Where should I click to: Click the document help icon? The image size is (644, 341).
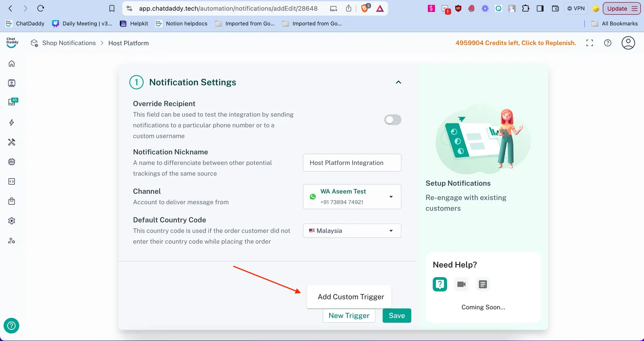tap(483, 284)
